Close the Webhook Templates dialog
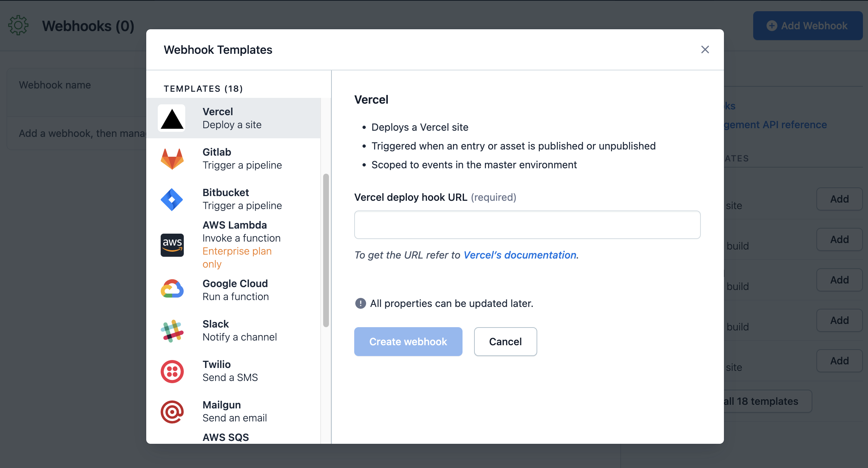The image size is (868, 468). click(x=705, y=49)
